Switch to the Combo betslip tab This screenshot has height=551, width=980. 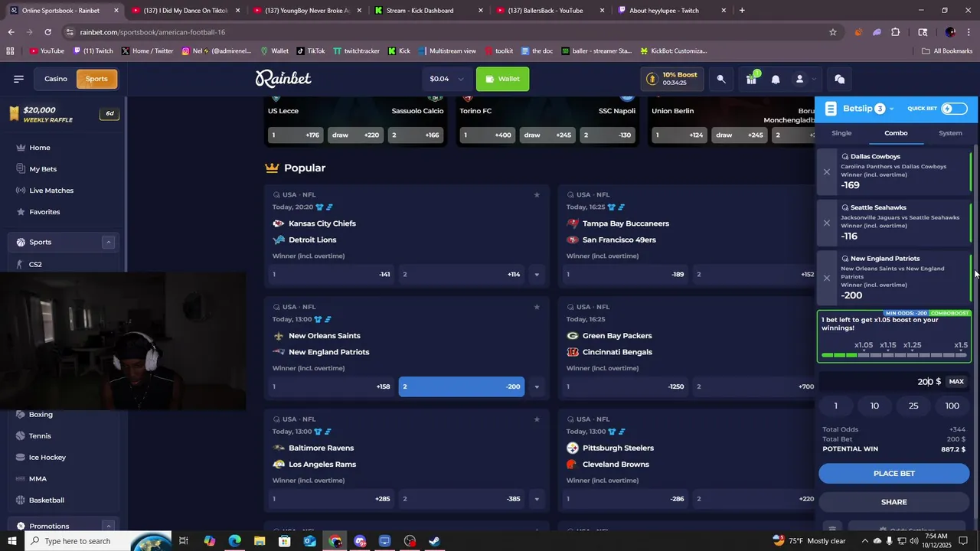tap(896, 133)
